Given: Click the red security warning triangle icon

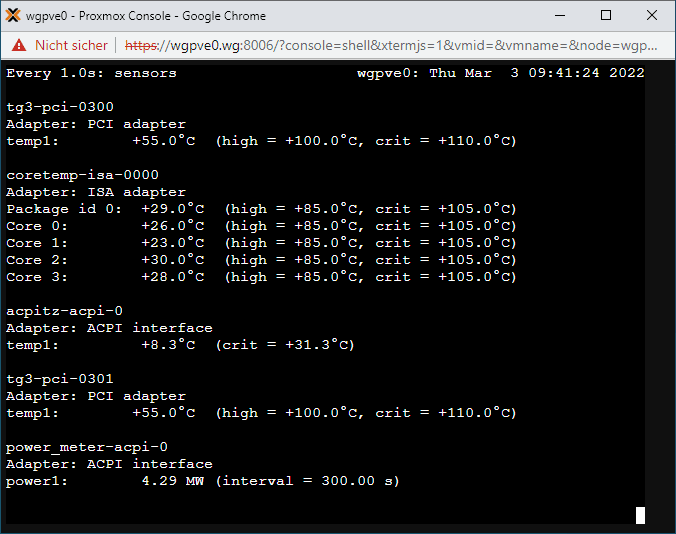Looking at the screenshot, I should (19, 45).
